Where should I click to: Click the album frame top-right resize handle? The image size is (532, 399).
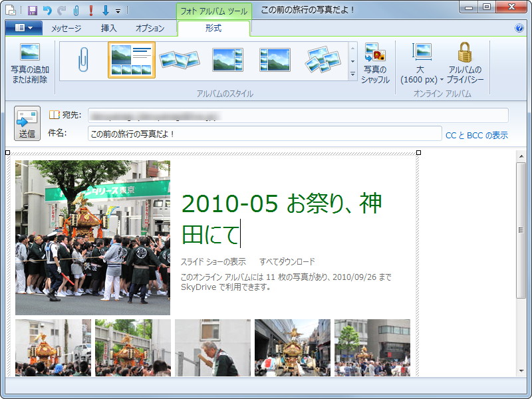click(x=418, y=153)
